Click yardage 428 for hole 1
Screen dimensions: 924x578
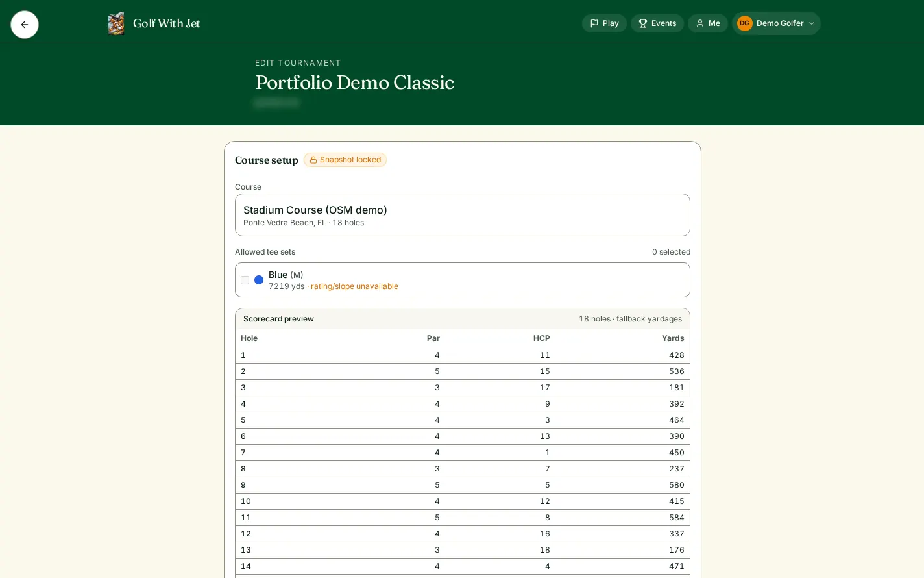tap(677, 355)
